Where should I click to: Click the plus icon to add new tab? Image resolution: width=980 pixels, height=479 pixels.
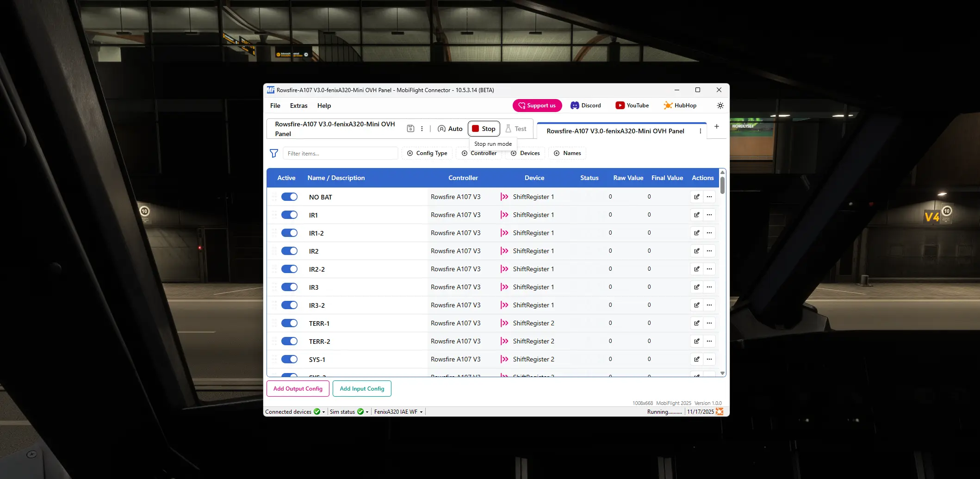pos(716,126)
